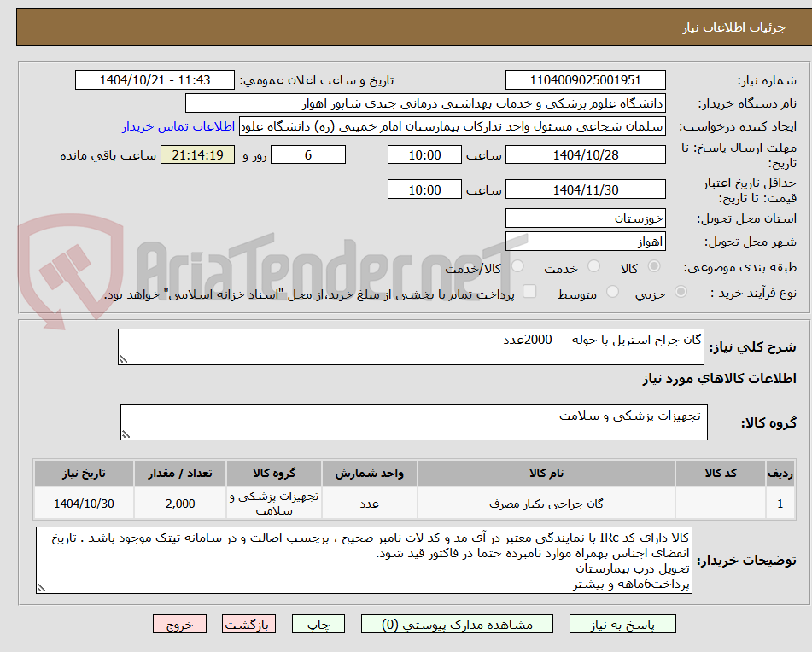Click the price validity date 1404/11/30
The height and width of the screenshot is (652, 812).
tap(585, 189)
